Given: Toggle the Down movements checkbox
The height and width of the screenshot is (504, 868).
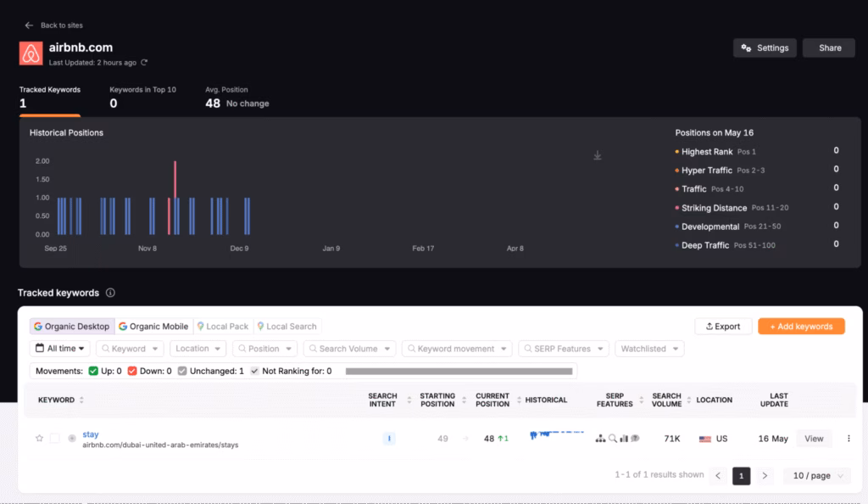Looking at the screenshot, I should (133, 371).
